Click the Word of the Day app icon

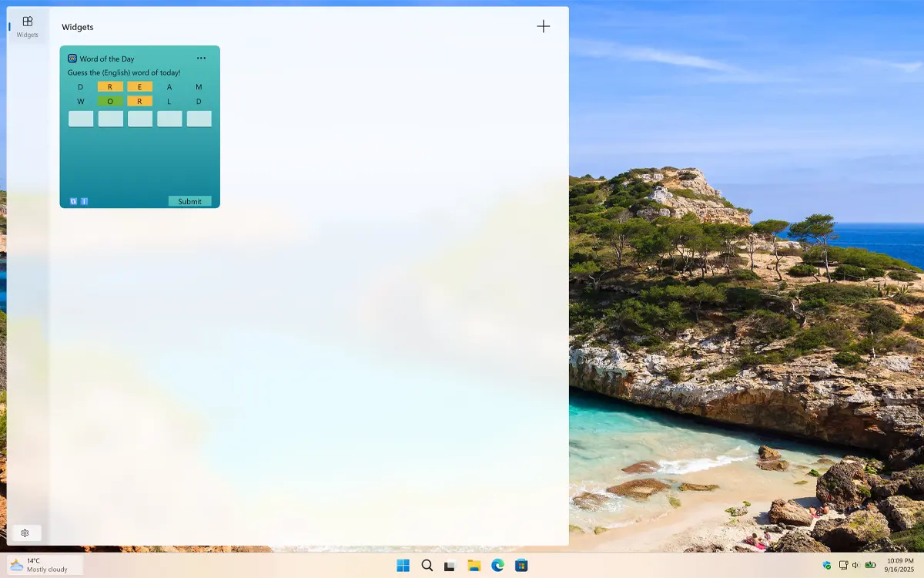pyautogui.click(x=72, y=59)
